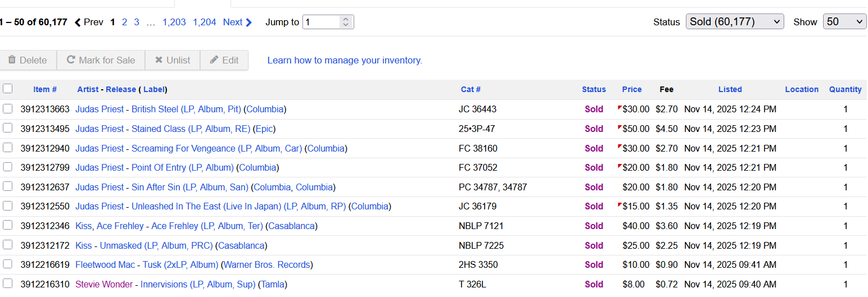Jump to page 1,203

point(174,22)
